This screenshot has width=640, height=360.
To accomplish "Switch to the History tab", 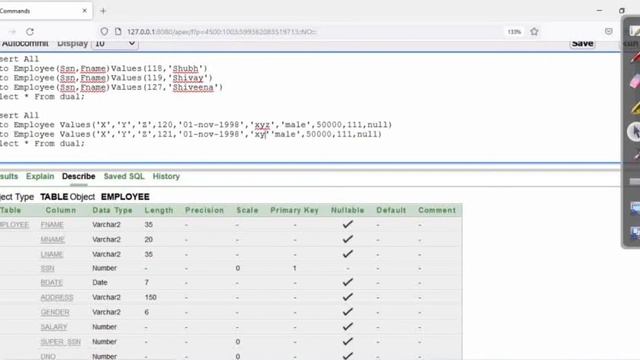I will coord(166,176).
